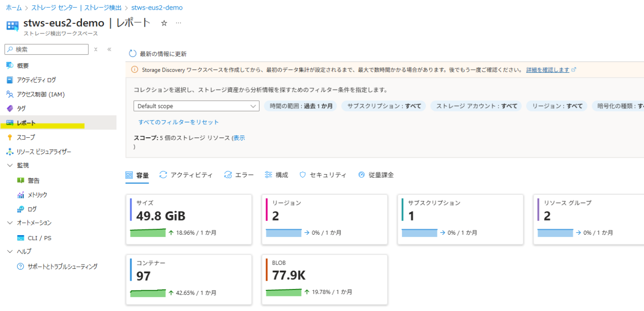Click the 警告 alerts icon
This screenshot has height=311, width=644.
click(21, 181)
